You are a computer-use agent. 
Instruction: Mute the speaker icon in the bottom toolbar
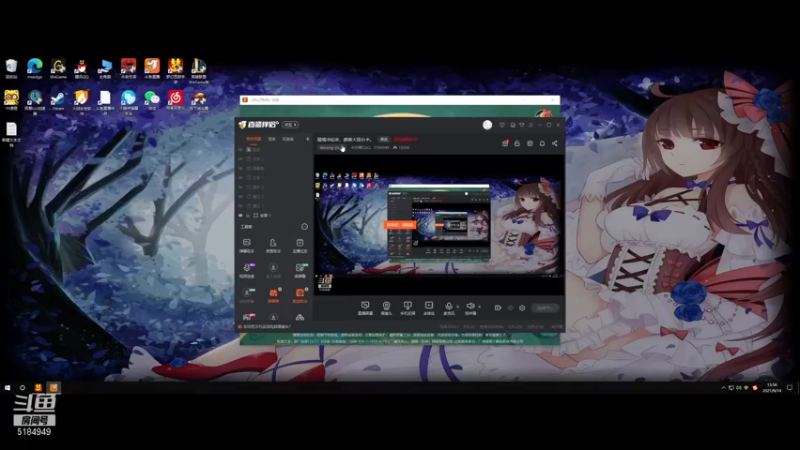[470, 307]
